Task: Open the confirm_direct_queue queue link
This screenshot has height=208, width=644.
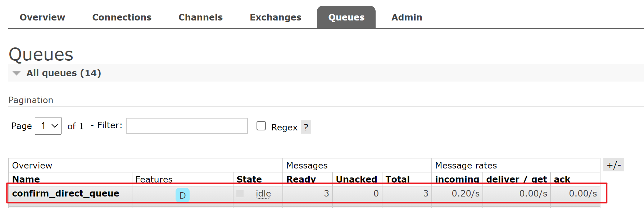Action: [65, 193]
